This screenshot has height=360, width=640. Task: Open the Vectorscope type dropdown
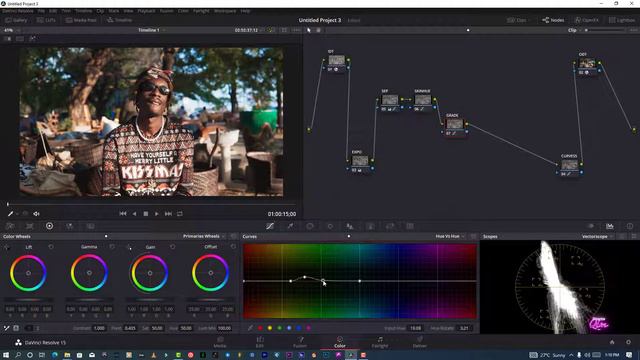(597, 236)
